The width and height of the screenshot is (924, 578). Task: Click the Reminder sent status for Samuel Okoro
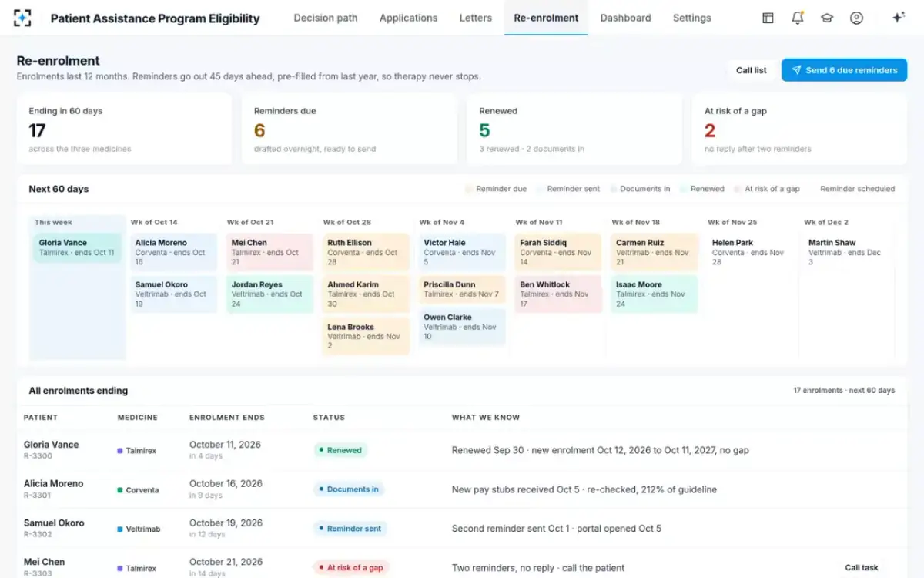tap(350, 529)
